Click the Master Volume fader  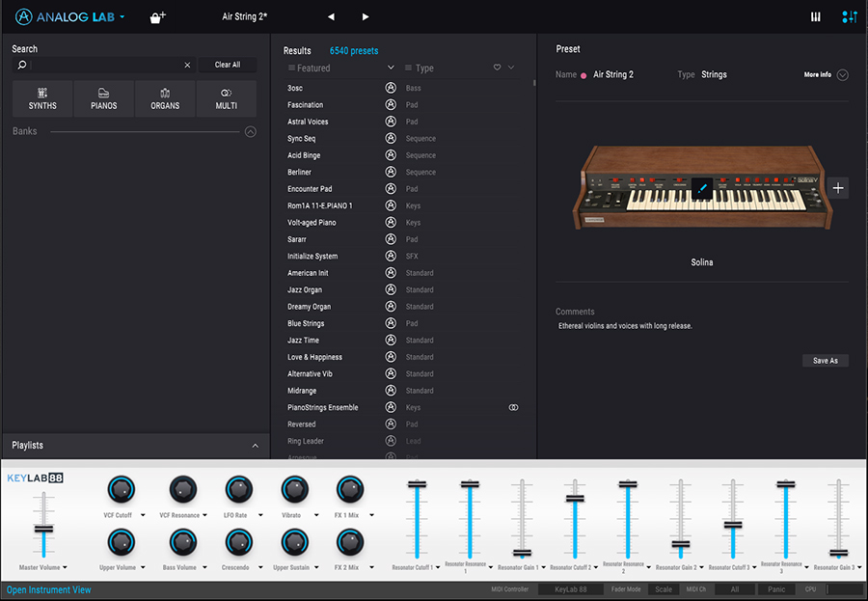[43, 529]
